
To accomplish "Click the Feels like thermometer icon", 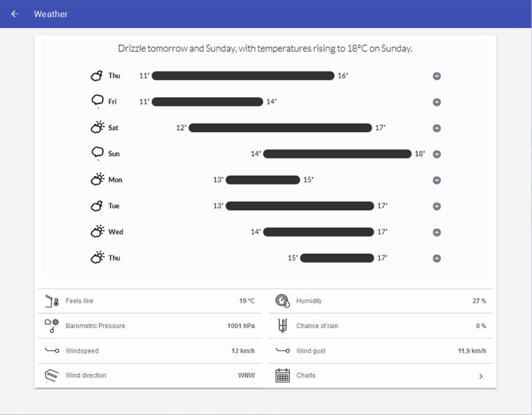I will click(51, 301).
